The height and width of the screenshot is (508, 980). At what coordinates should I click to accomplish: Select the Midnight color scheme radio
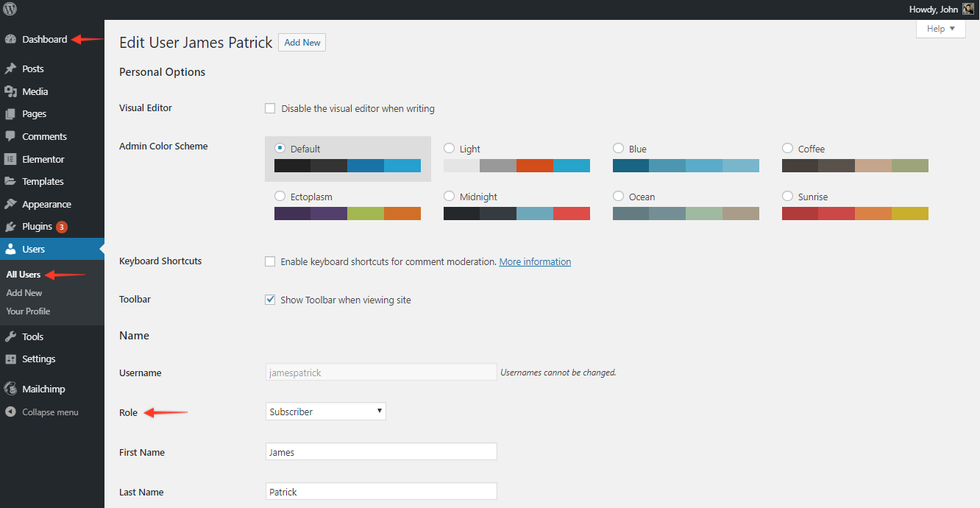tap(449, 197)
